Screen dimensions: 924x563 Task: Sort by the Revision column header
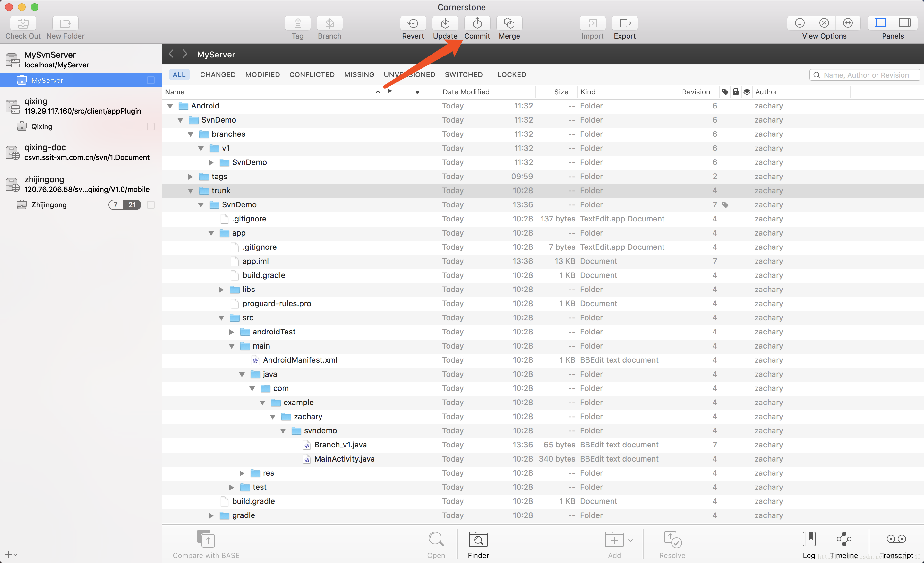coord(697,92)
